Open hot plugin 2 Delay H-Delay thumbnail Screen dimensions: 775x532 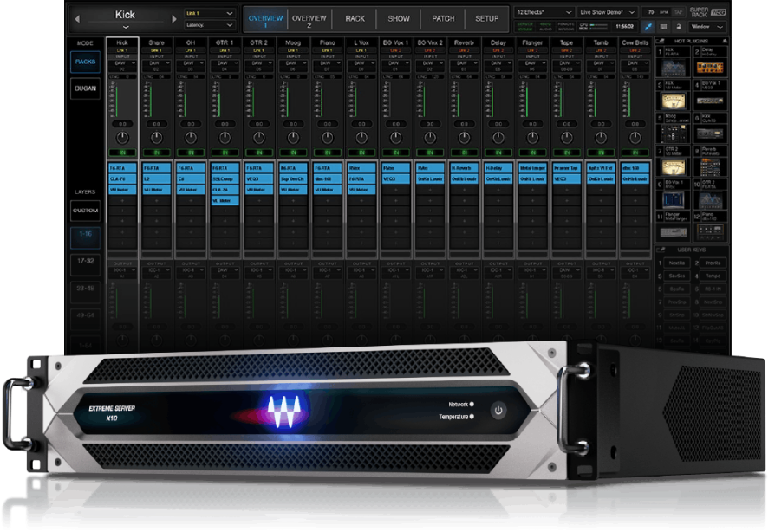[710, 68]
